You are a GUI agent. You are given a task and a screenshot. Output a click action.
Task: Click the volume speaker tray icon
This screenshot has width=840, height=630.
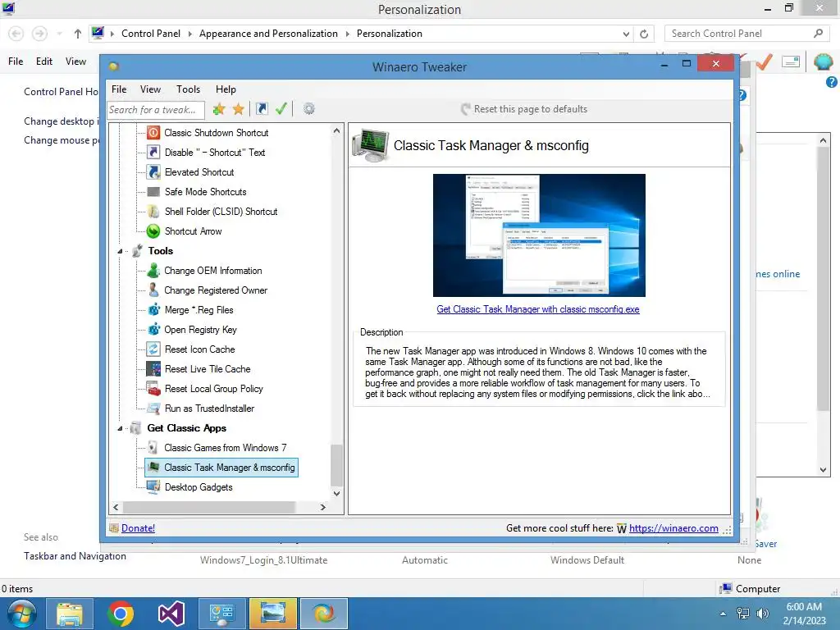[x=762, y=614]
